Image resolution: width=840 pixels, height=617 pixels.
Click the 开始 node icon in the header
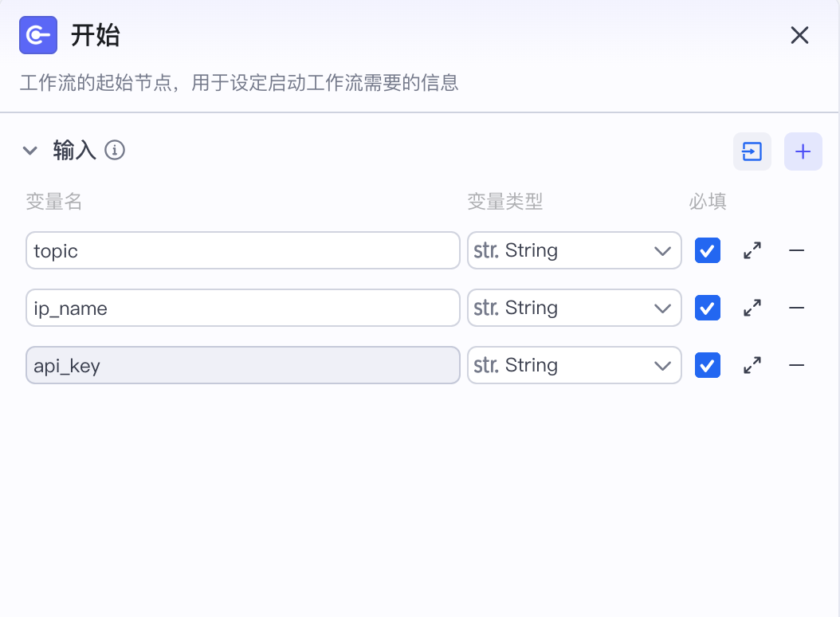pyautogui.click(x=38, y=35)
